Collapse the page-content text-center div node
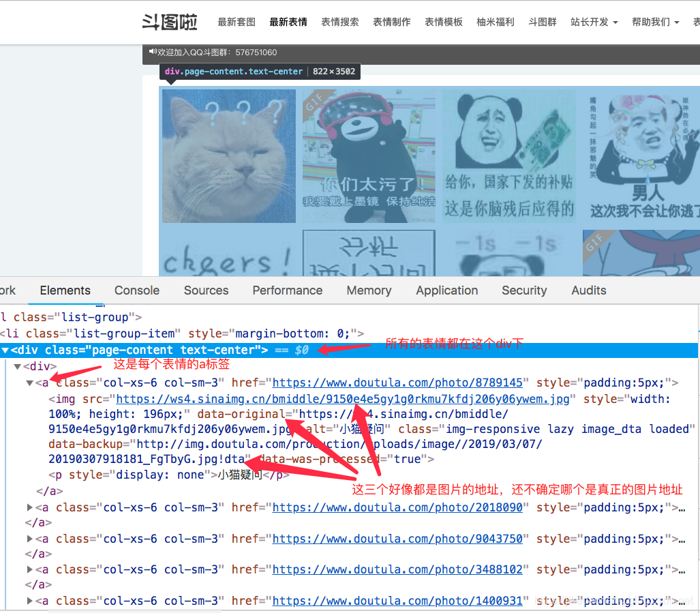This screenshot has height=613, width=700. click(x=5, y=350)
